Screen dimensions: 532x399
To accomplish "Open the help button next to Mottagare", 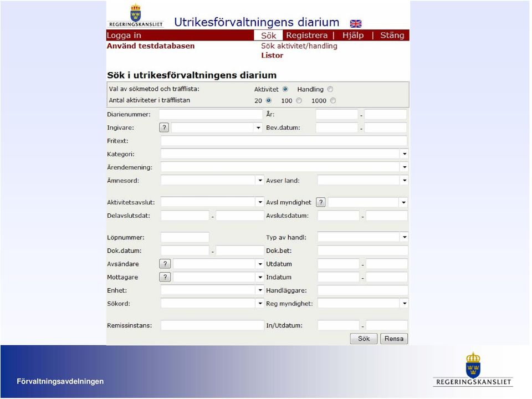I will 165,277.
